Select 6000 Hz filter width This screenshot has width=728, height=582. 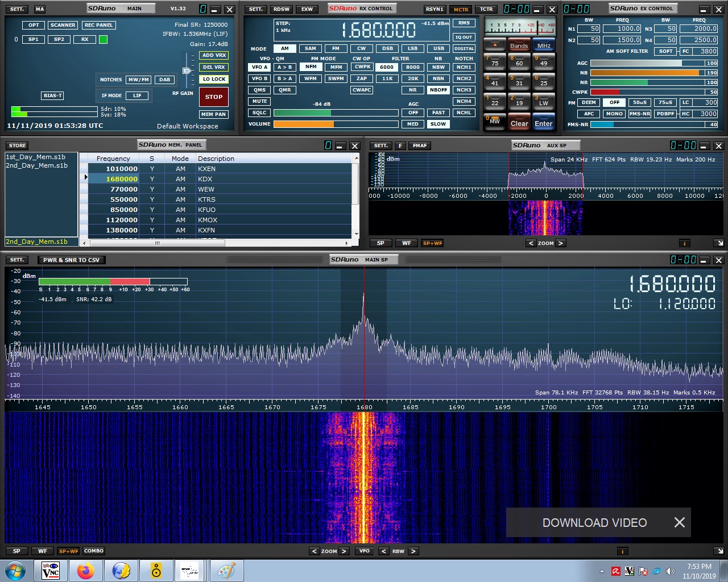pos(387,67)
